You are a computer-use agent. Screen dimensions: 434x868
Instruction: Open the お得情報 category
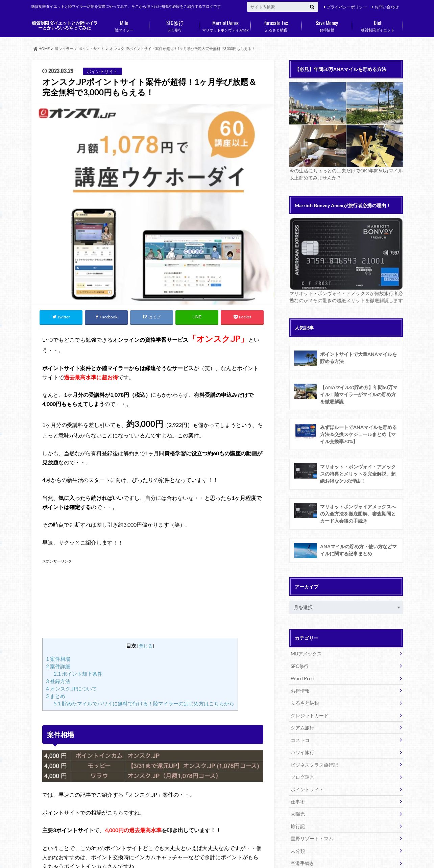pyautogui.click(x=346, y=691)
